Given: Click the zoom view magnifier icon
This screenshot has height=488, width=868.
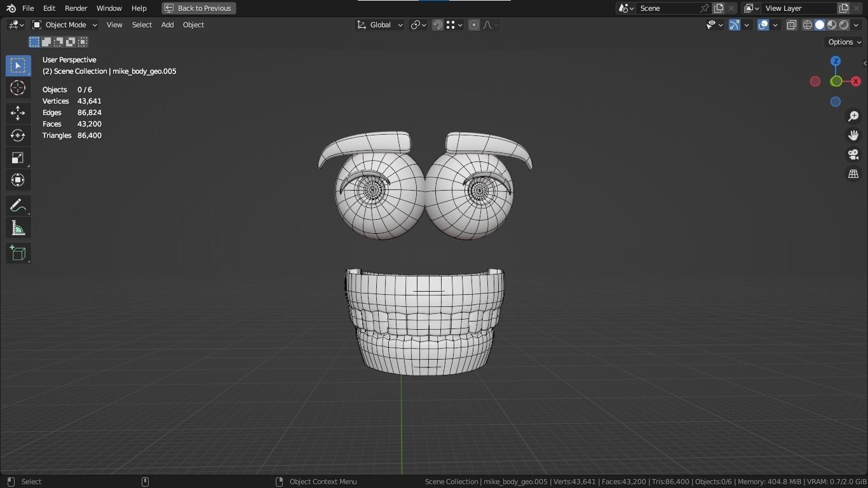Looking at the screenshot, I should pyautogui.click(x=853, y=116).
